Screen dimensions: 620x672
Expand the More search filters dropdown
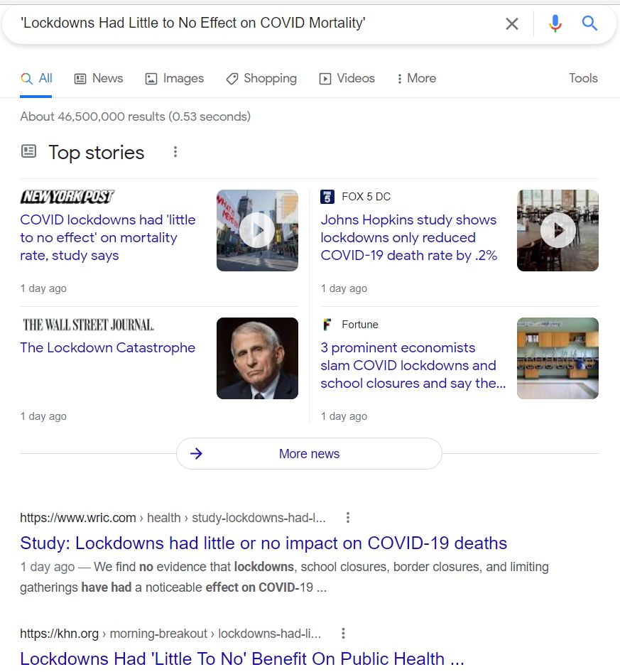(x=416, y=79)
